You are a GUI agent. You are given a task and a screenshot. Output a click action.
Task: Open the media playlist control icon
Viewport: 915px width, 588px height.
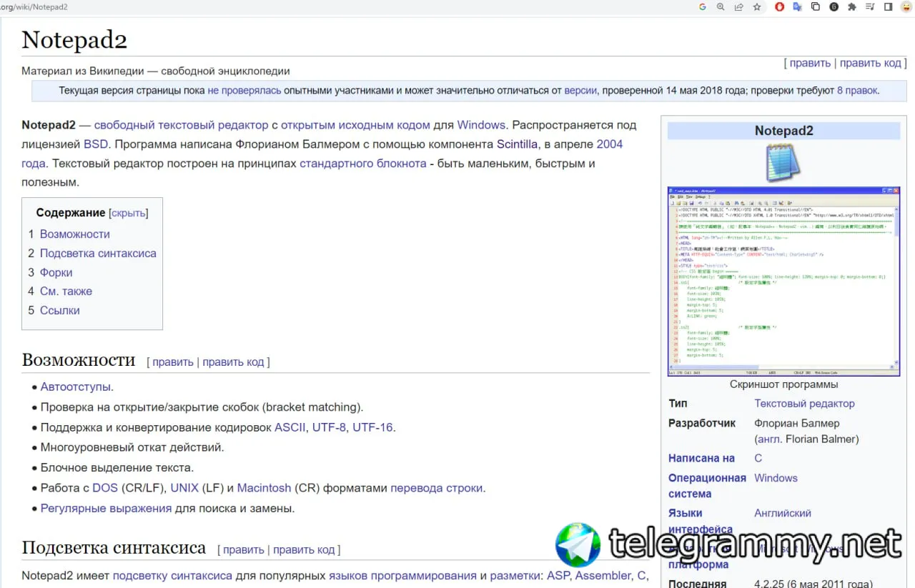870,7
